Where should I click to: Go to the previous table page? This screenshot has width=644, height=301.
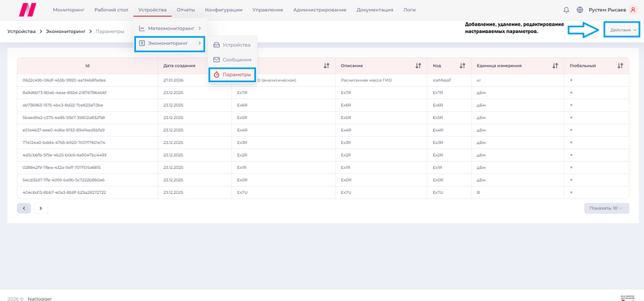pos(24,208)
